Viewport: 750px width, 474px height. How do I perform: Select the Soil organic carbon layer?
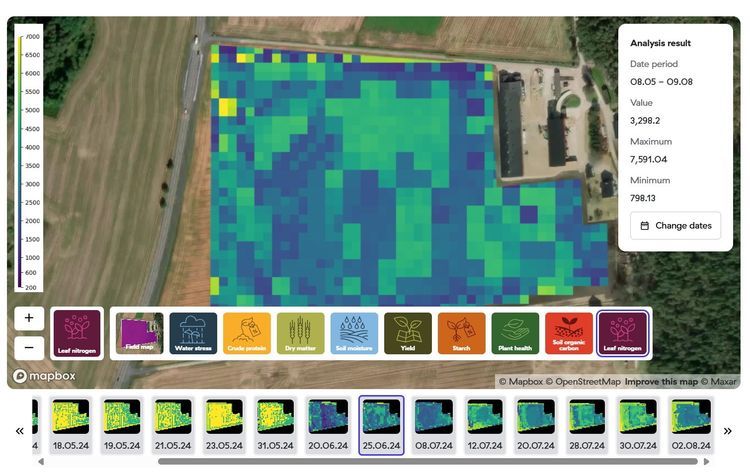pos(569,333)
